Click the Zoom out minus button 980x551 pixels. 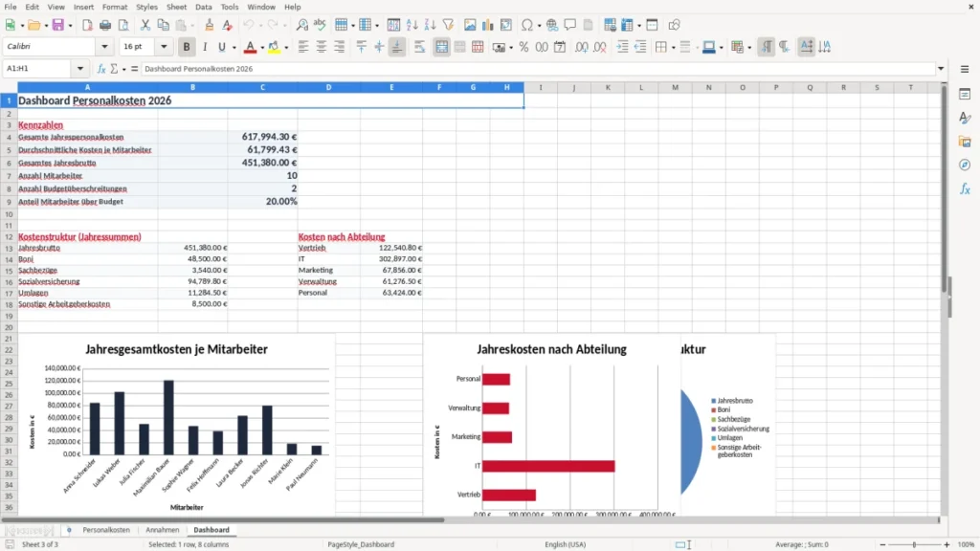(x=882, y=544)
